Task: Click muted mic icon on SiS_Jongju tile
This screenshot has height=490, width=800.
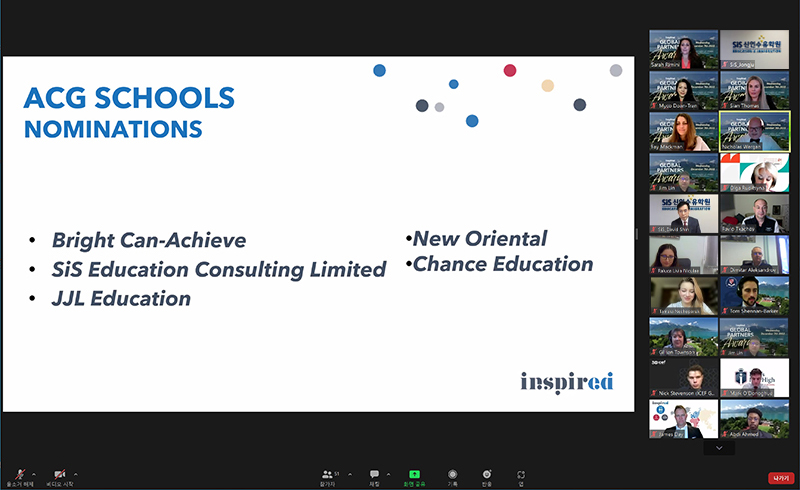Action: tap(725, 65)
